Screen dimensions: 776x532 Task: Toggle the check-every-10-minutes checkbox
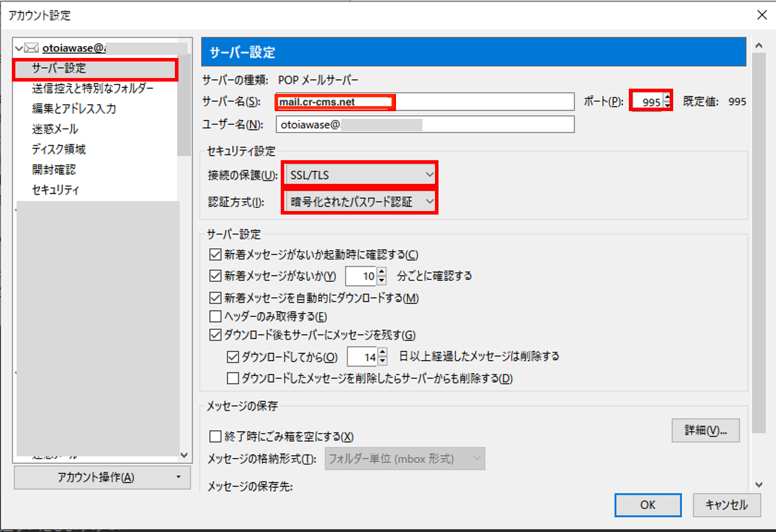pyautogui.click(x=216, y=275)
